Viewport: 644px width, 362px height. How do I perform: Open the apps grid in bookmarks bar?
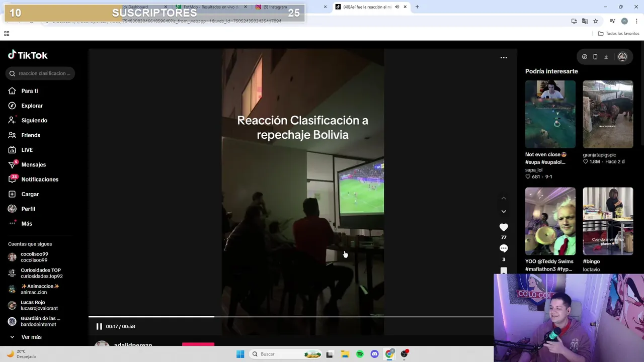(7, 34)
